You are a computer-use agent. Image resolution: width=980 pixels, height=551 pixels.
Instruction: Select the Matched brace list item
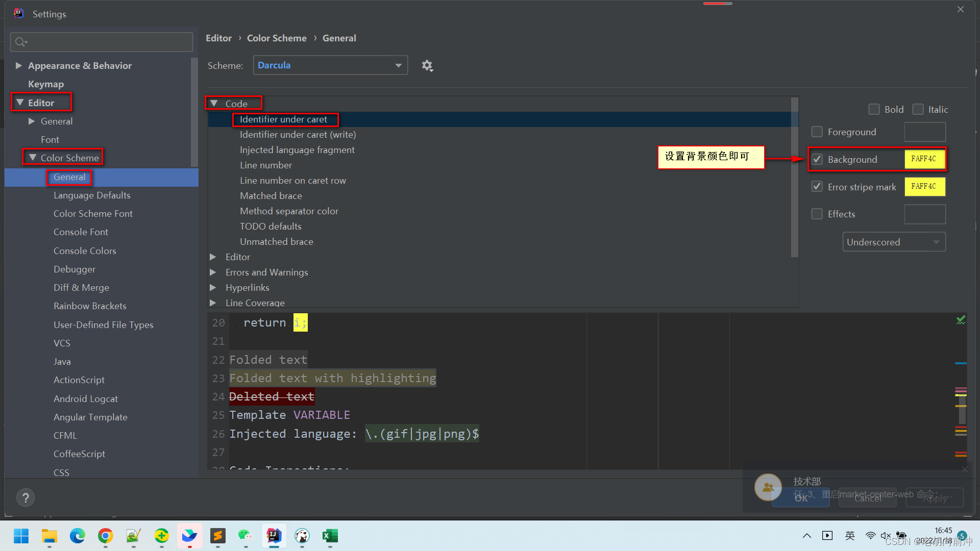271,196
